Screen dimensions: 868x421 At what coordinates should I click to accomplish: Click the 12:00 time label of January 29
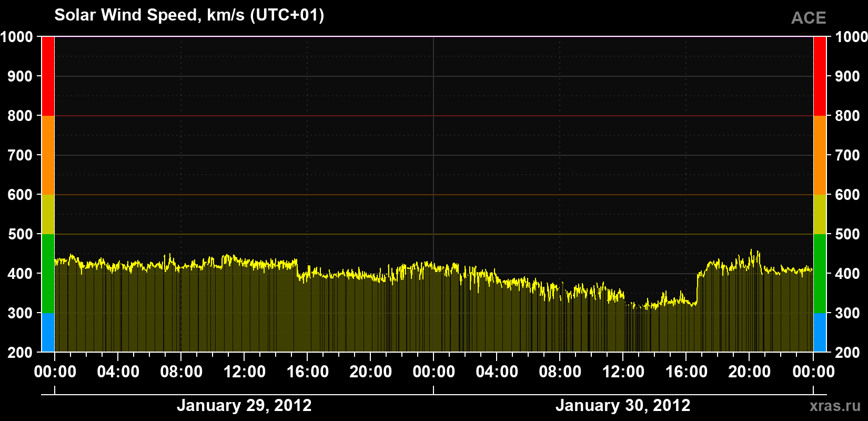[x=245, y=372]
